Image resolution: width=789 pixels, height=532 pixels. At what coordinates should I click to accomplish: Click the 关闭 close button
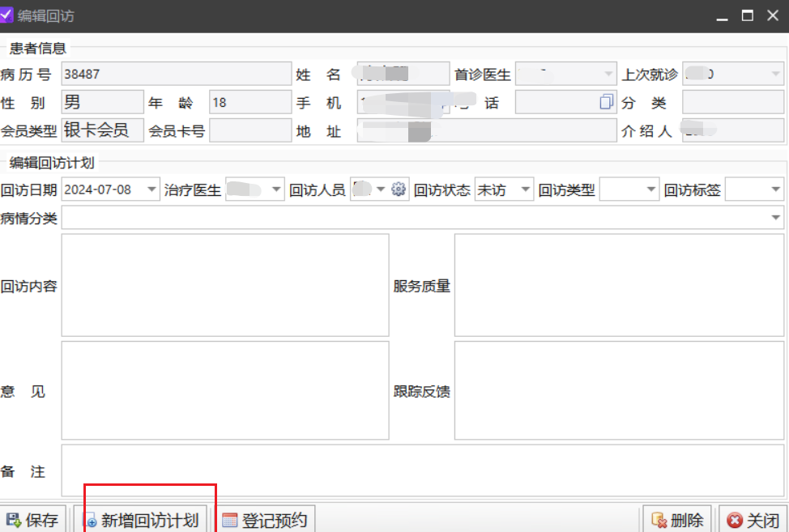click(753, 520)
